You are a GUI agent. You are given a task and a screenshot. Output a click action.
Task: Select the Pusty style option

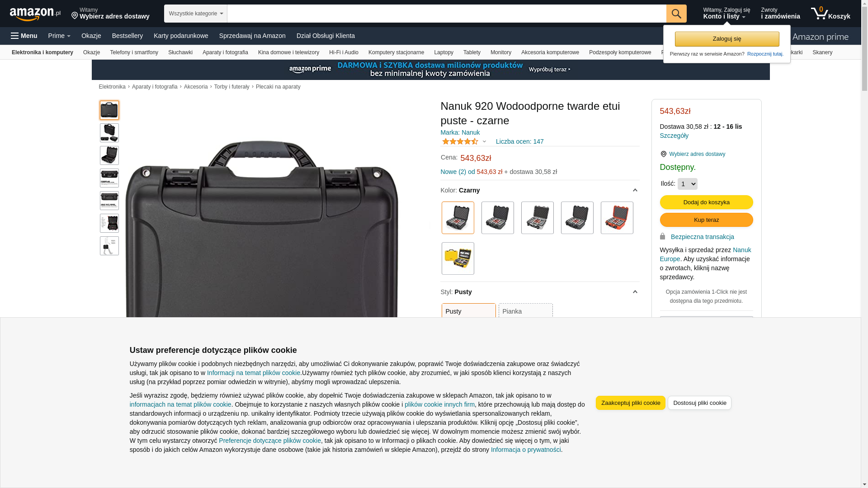point(469,311)
